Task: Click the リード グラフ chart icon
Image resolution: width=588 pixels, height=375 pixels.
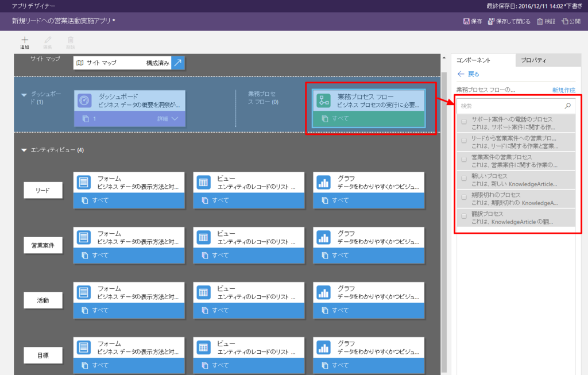Action: click(x=324, y=183)
